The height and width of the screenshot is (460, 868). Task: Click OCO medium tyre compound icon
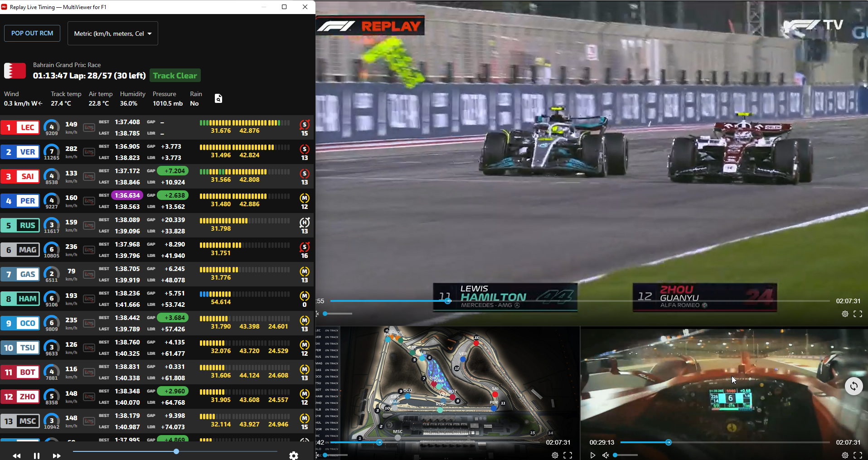305,320
